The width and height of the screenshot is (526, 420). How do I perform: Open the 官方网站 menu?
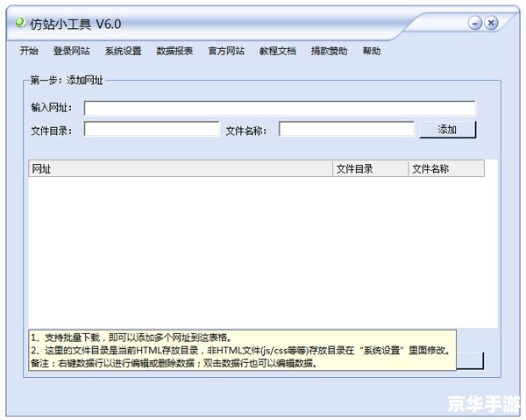(x=226, y=51)
